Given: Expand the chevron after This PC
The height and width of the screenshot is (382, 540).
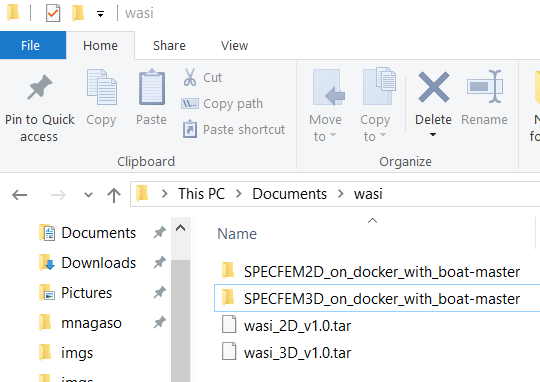Looking at the screenshot, I should tap(238, 194).
